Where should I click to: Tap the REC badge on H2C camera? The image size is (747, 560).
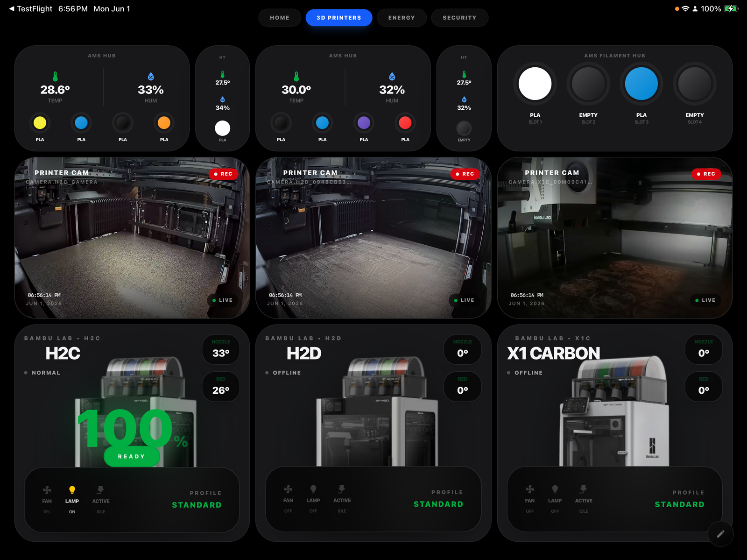tap(223, 174)
